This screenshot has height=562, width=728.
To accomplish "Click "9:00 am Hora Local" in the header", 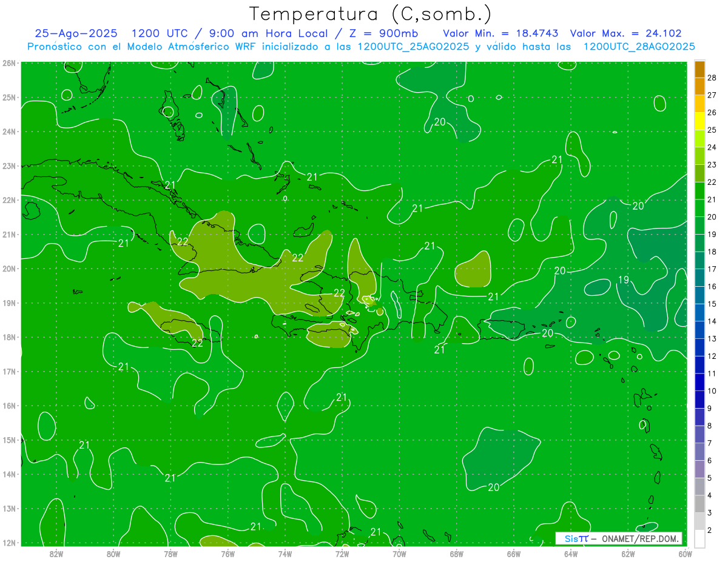I will [x=270, y=33].
